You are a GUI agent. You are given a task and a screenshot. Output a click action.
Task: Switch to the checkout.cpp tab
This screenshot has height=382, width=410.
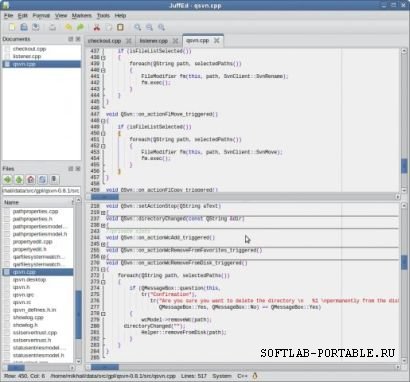coord(109,41)
